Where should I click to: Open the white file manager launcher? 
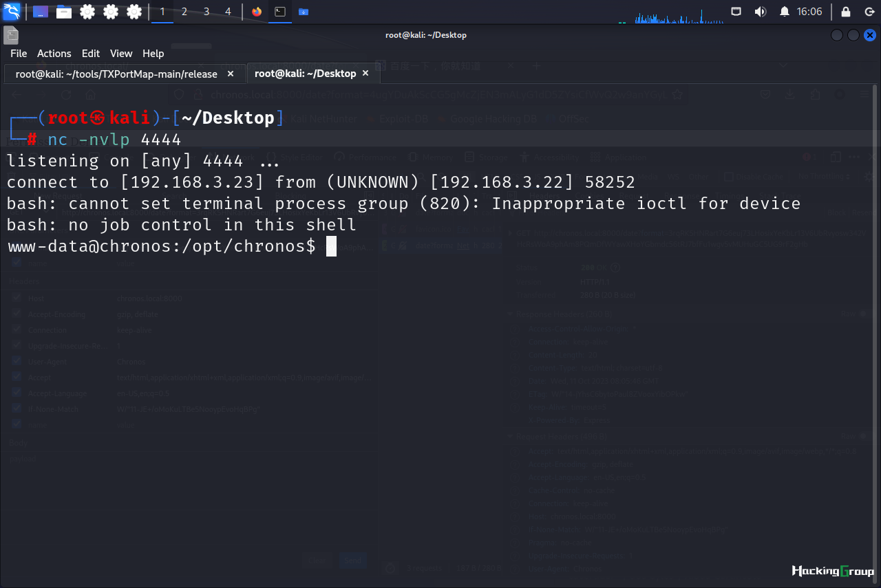pyautogui.click(x=64, y=12)
